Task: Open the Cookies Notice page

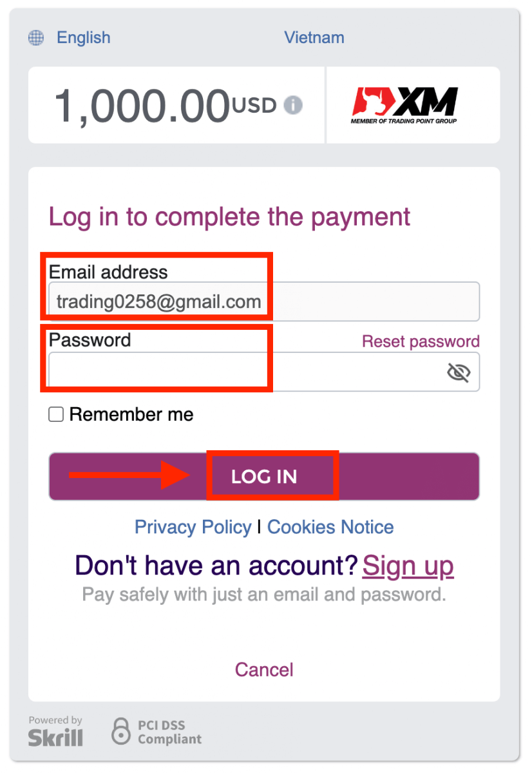Action: click(x=330, y=527)
